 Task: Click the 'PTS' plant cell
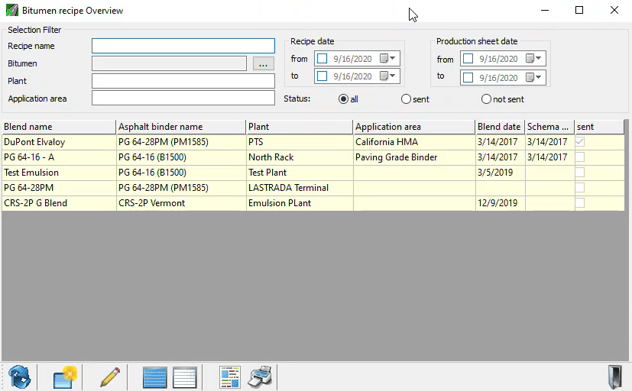click(x=299, y=142)
